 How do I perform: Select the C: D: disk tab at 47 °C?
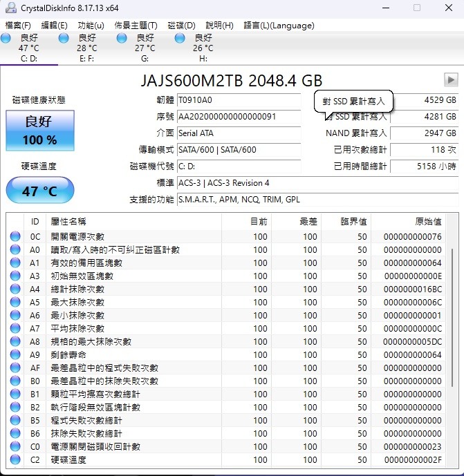click(x=29, y=48)
